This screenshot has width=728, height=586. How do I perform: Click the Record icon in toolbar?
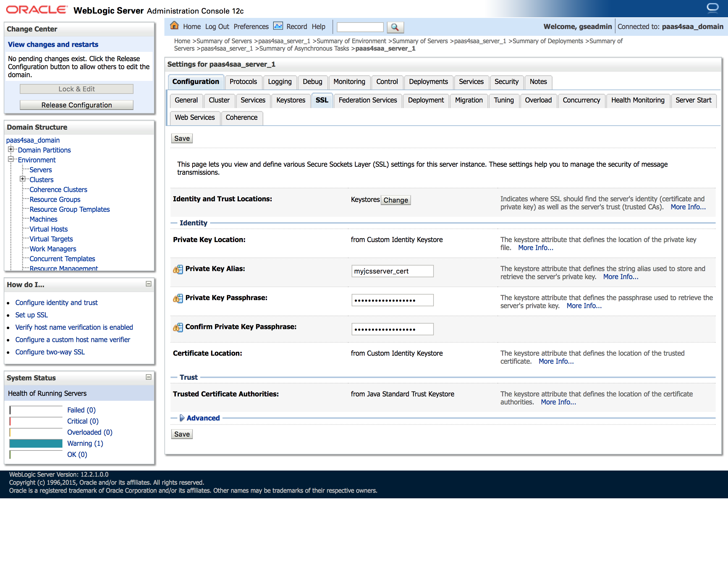tap(278, 26)
